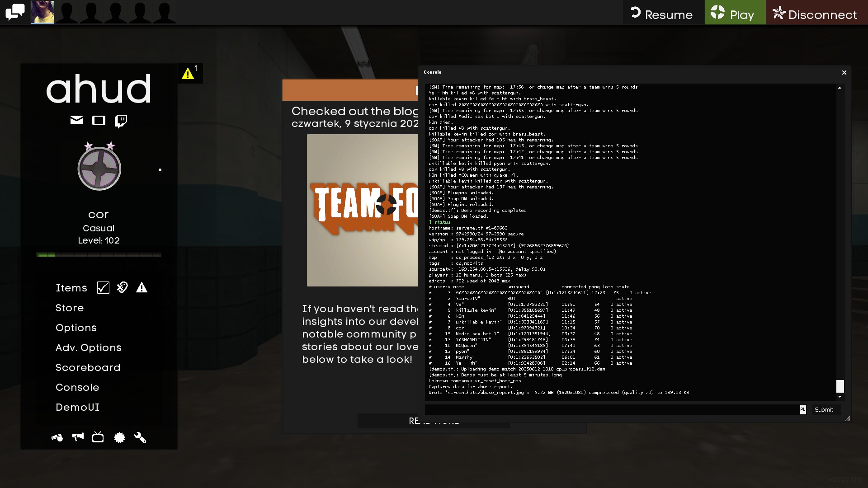Open the DemoUI menu item
868x488 pixels.
click(x=77, y=407)
